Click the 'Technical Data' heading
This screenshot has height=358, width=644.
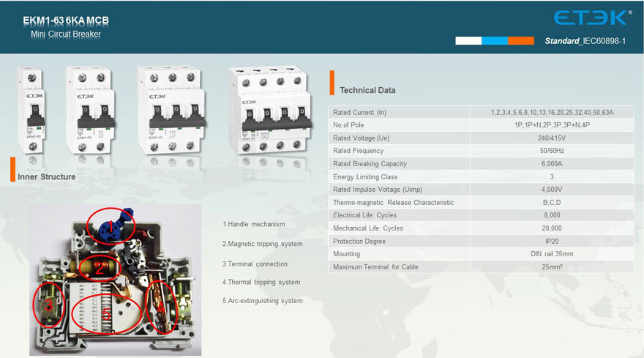tap(367, 91)
